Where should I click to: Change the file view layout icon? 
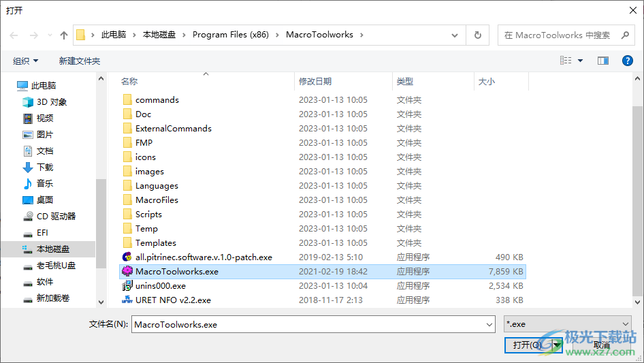click(566, 61)
